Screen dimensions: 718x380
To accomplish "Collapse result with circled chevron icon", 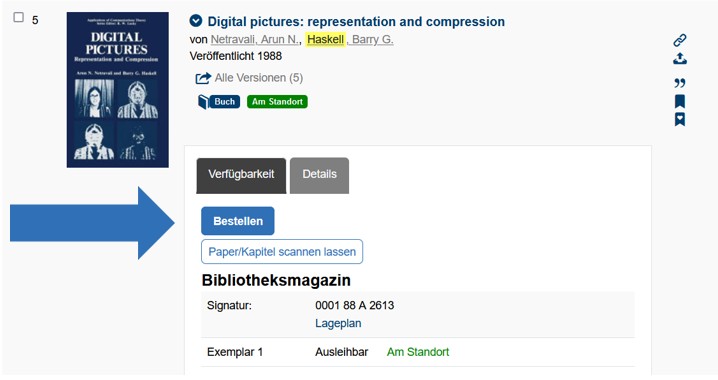I will point(196,21).
